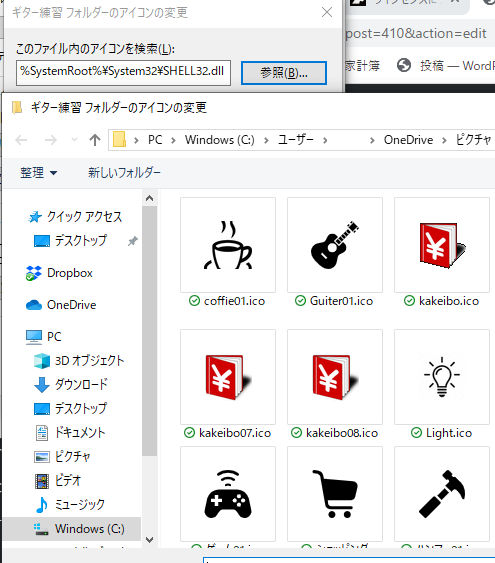
Task: Select the game controller icon thumbnail
Action: point(228,494)
